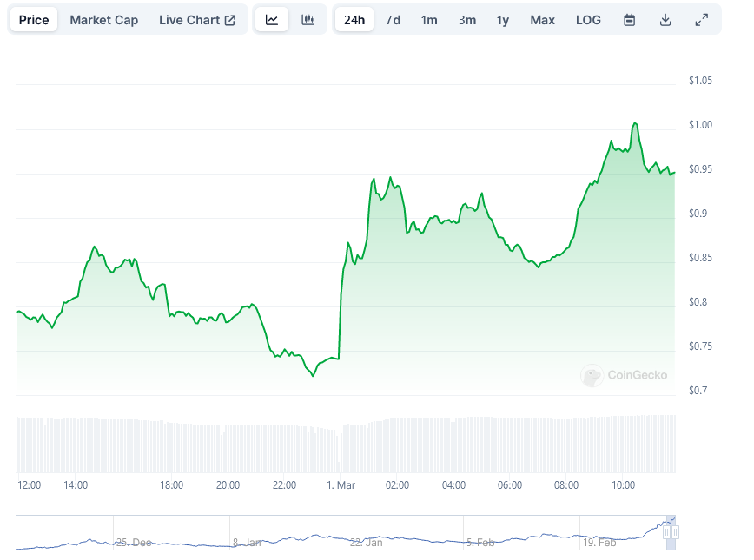Click the 12:00 time axis label
This screenshot has height=560, width=754.
[30, 485]
